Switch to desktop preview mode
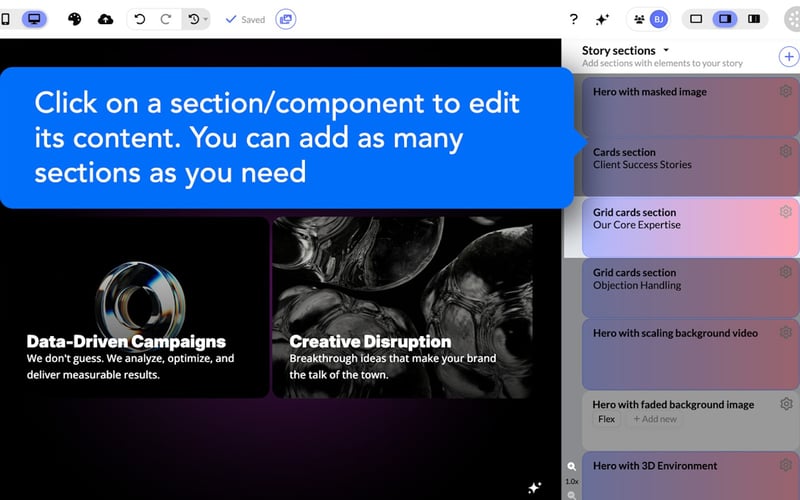800x500 pixels. coord(34,19)
